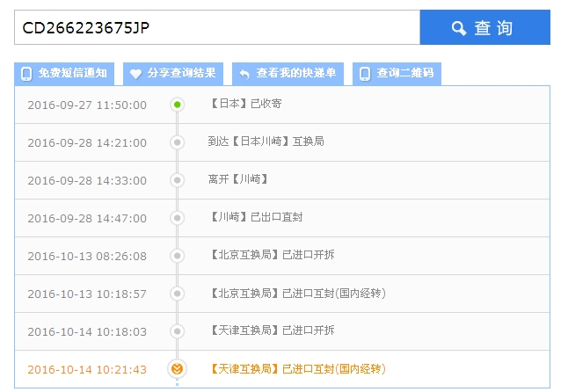Click the orange latest-status timeline icon

click(x=177, y=369)
